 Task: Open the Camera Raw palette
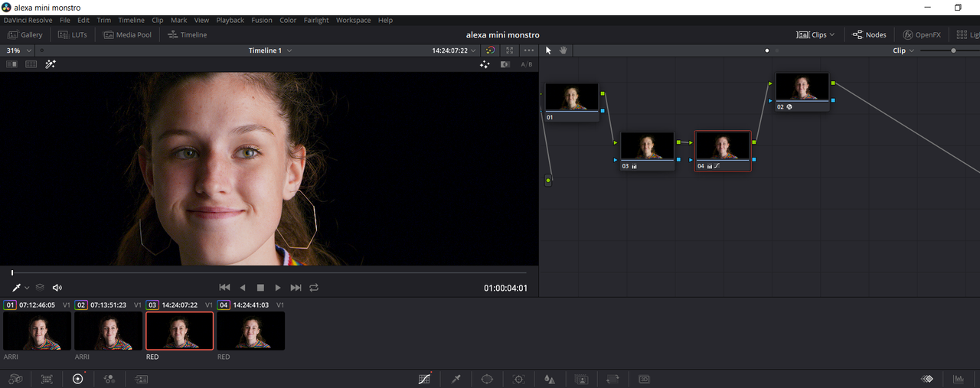coord(15,379)
